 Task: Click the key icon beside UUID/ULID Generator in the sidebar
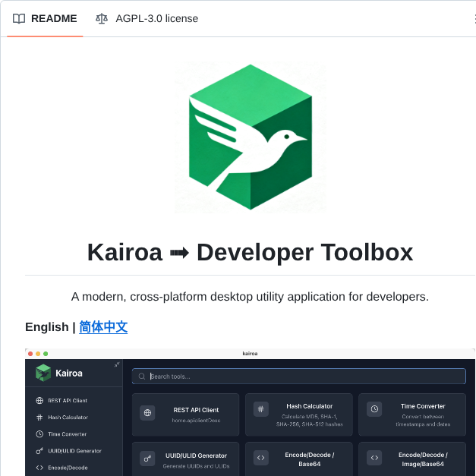pos(39,451)
